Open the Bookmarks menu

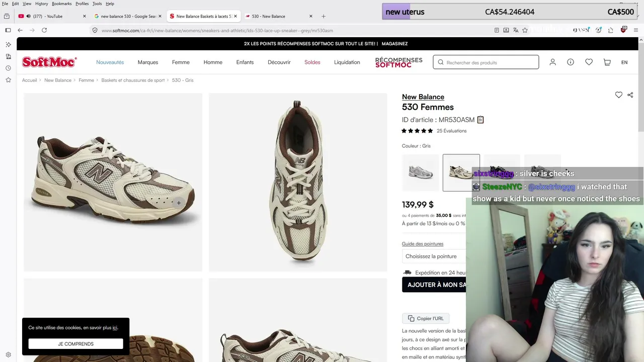tap(61, 4)
